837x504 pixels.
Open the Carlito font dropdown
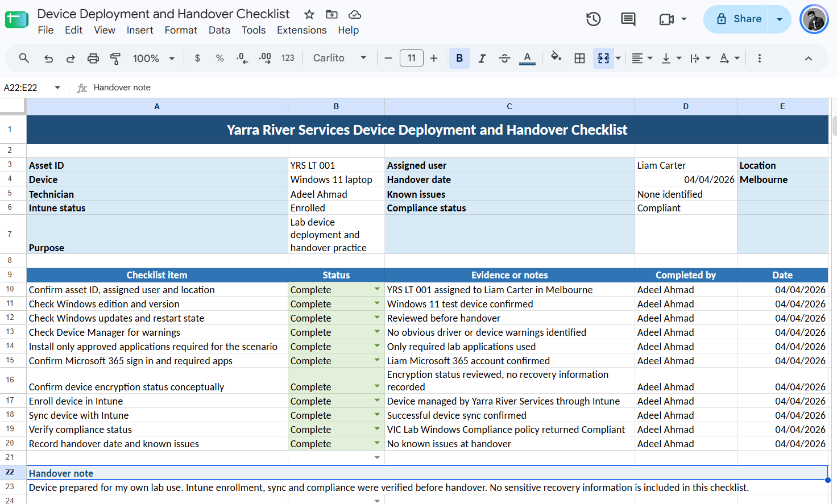(x=339, y=58)
